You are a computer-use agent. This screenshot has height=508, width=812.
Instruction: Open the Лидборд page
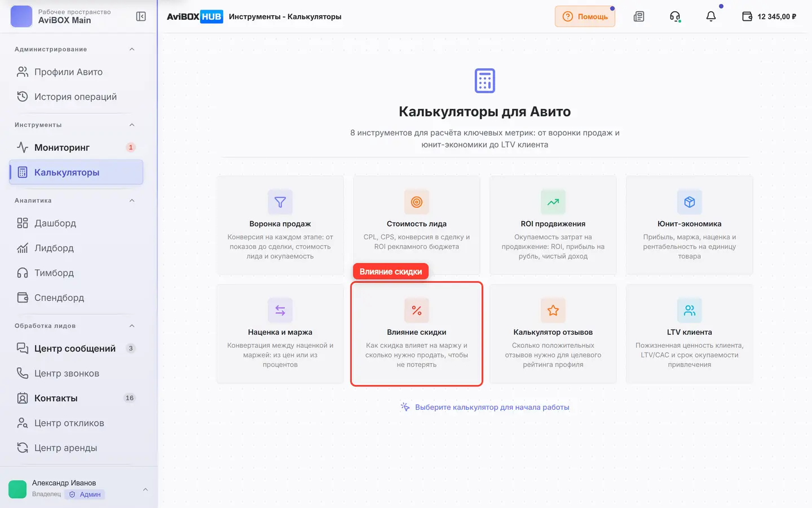coord(76,248)
